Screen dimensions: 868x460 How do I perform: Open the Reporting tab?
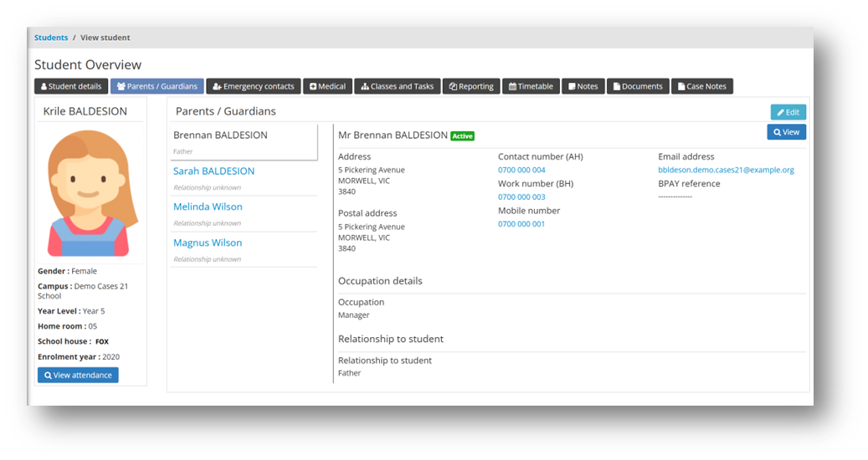pos(470,86)
